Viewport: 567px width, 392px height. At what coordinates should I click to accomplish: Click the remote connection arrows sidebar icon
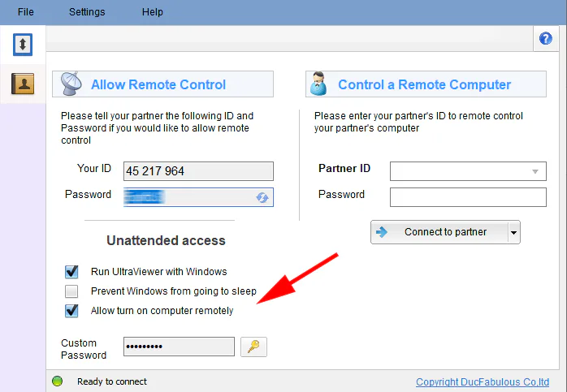coord(23,45)
